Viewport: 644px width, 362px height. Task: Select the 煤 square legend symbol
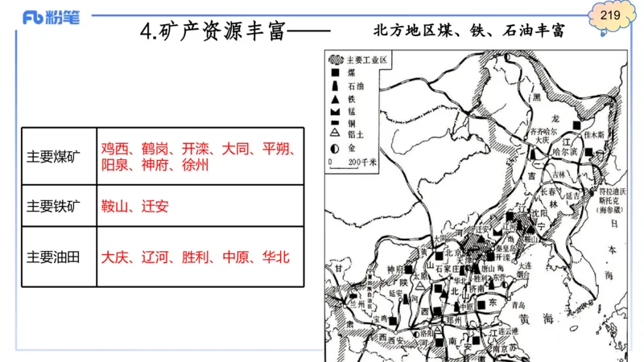(336, 72)
